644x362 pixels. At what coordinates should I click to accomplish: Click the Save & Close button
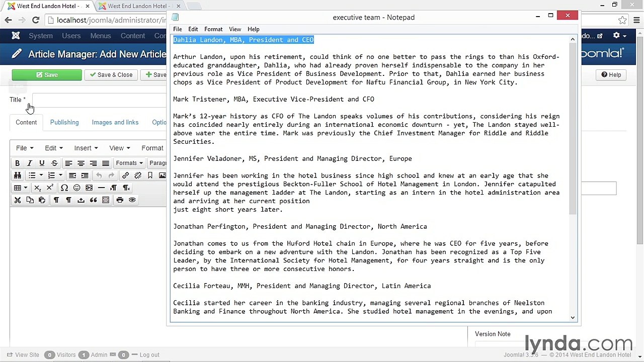tap(111, 75)
